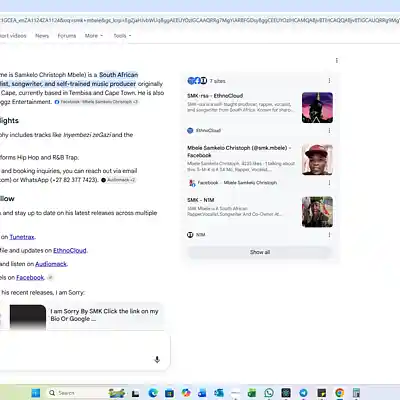
Task: Click the Chrome icon in the taskbar
Action: point(339,393)
